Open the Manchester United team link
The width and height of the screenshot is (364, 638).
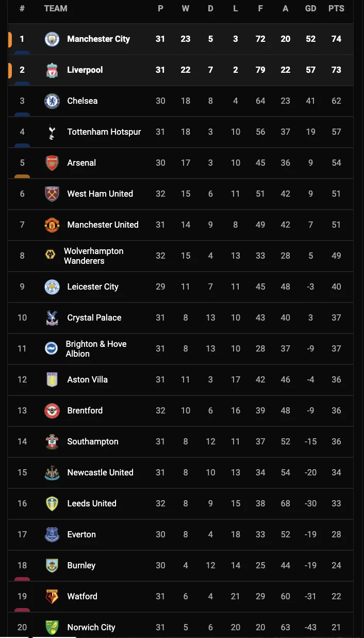click(103, 225)
